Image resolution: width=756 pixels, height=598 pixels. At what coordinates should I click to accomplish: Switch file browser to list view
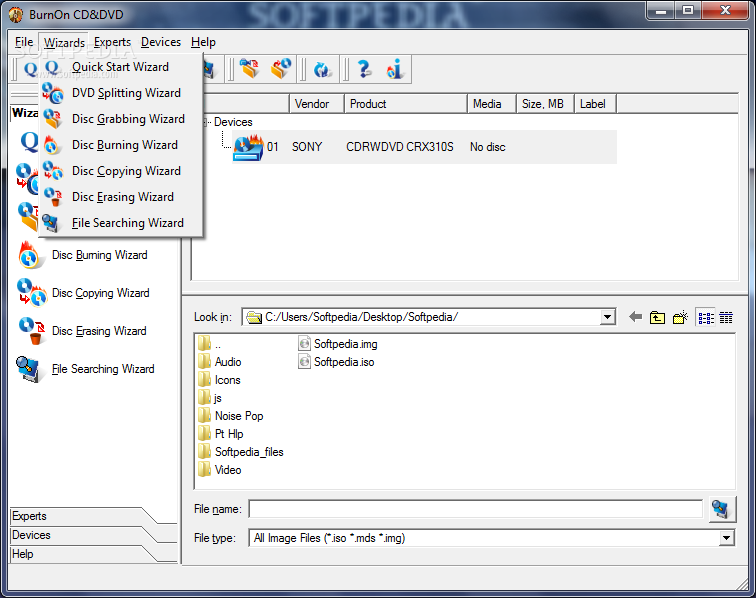(x=706, y=318)
